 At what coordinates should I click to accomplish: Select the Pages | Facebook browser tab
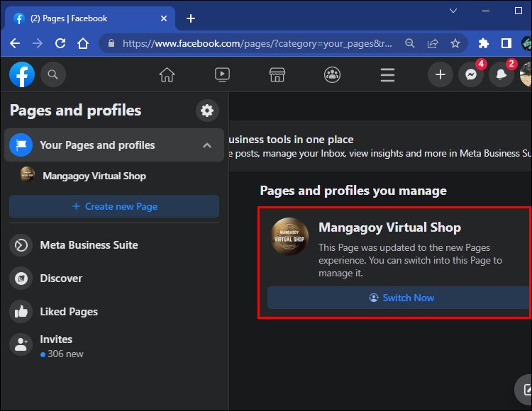(x=90, y=18)
